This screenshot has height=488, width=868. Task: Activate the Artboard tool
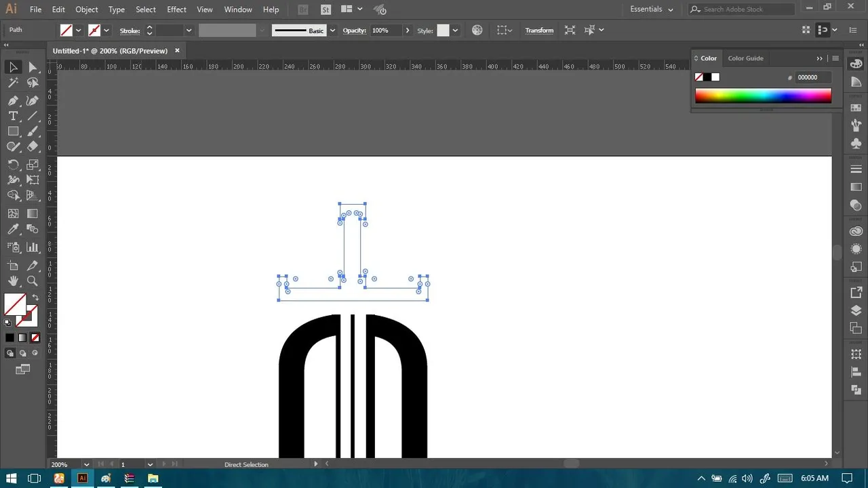point(13,266)
